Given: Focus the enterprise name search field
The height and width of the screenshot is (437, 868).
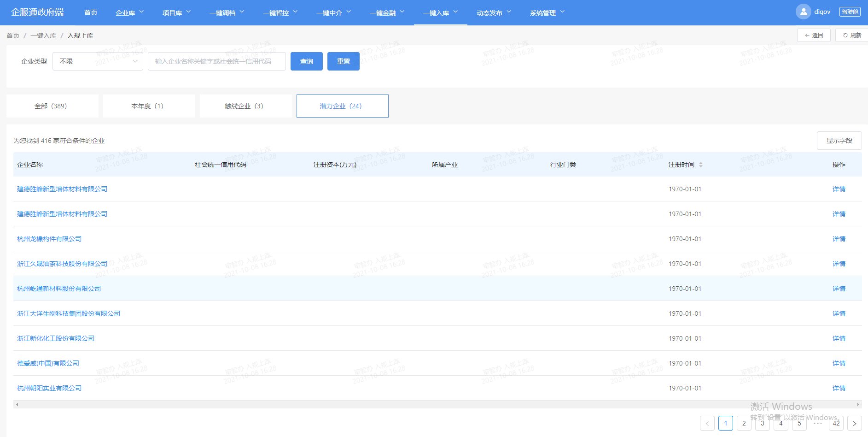Looking at the screenshot, I should click(x=217, y=61).
